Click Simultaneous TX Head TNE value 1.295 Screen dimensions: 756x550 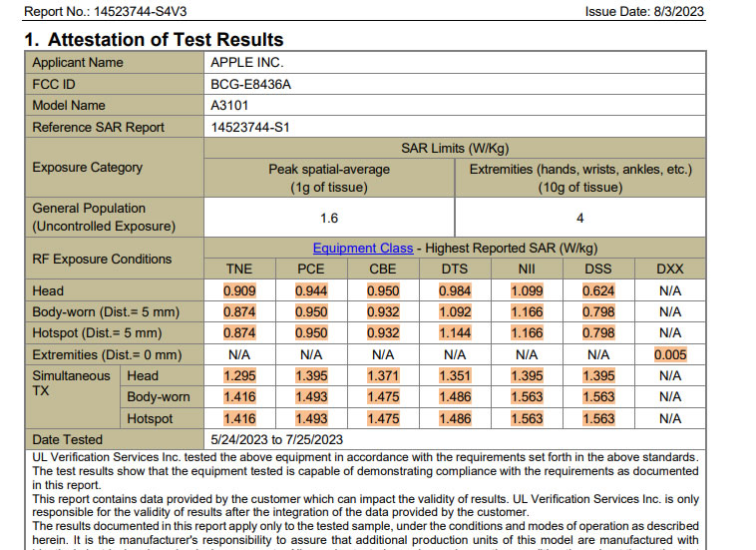point(238,376)
